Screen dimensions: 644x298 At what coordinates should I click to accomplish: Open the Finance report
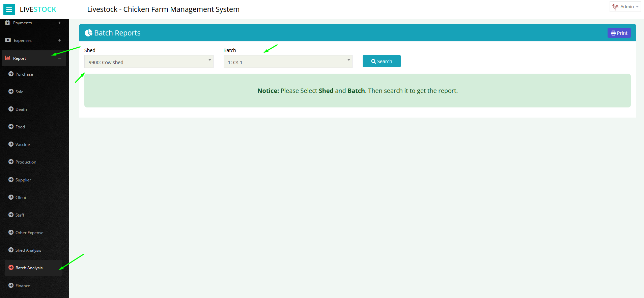pos(23,286)
